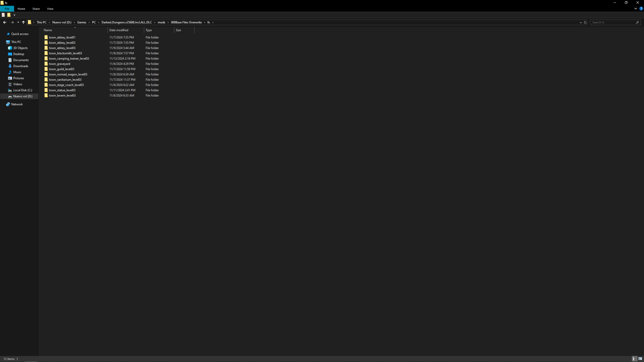Open the Share ribbon tab
The height and width of the screenshot is (362, 644).
[36, 9]
